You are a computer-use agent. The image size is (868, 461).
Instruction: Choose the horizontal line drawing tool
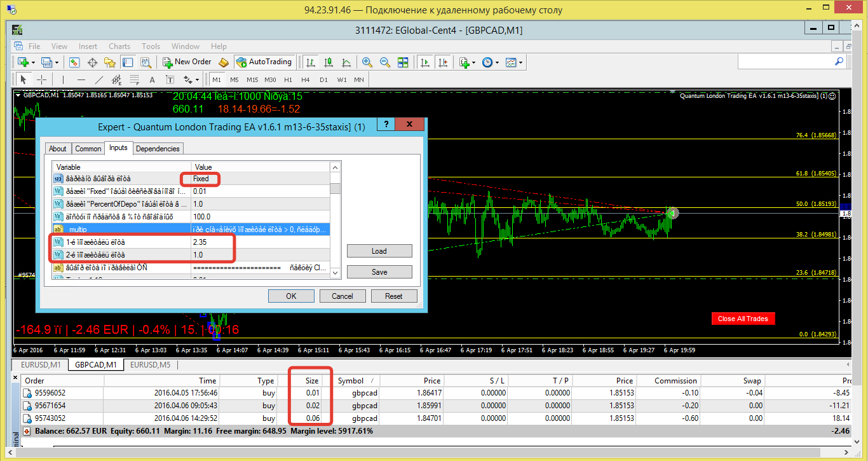pos(81,80)
